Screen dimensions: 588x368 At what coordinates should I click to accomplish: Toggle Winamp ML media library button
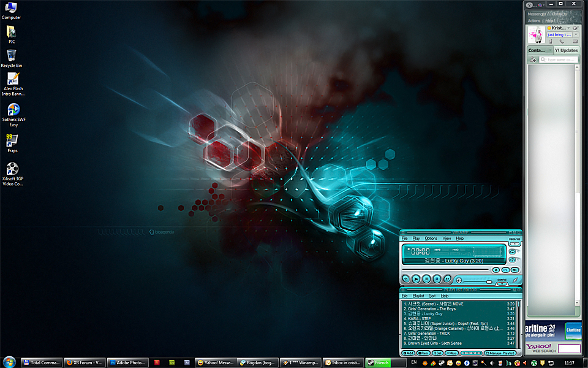pyautogui.click(x=514, y=270)
